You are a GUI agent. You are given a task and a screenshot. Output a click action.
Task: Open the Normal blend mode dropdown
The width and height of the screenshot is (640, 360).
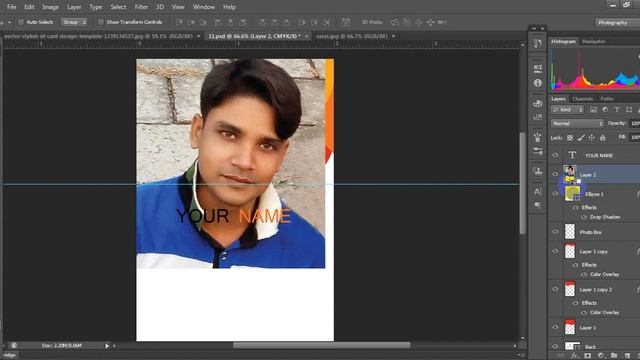[577, 123]
